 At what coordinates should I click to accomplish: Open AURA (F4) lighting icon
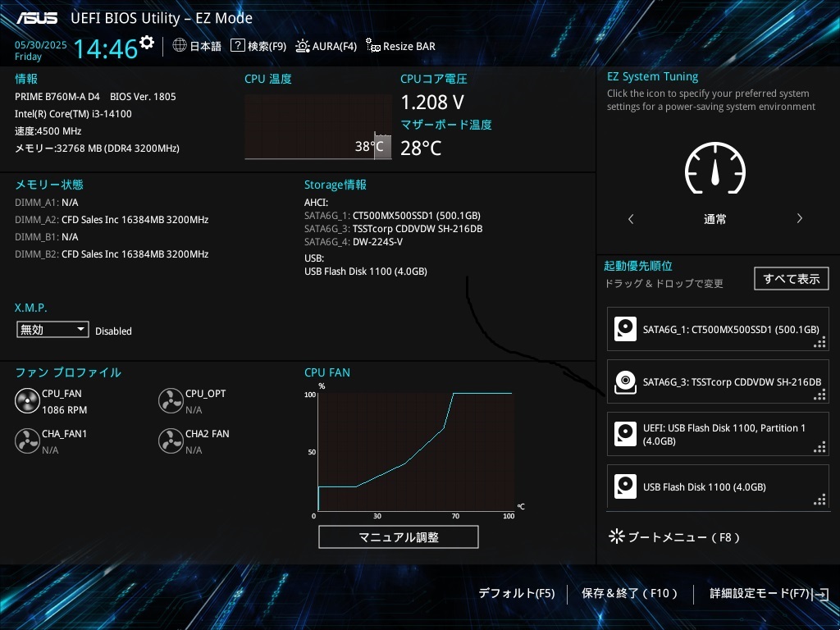click(x=302, y=46)
